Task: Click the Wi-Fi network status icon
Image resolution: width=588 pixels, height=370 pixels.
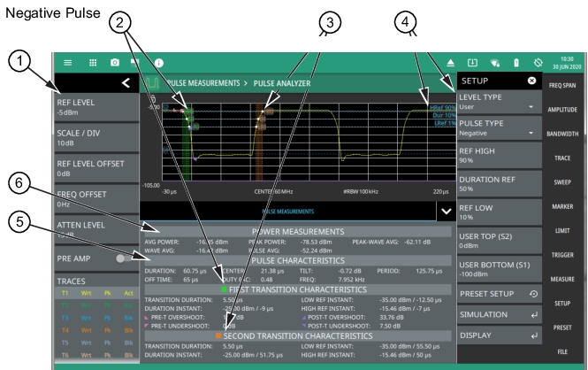Action: click(493, 64)
